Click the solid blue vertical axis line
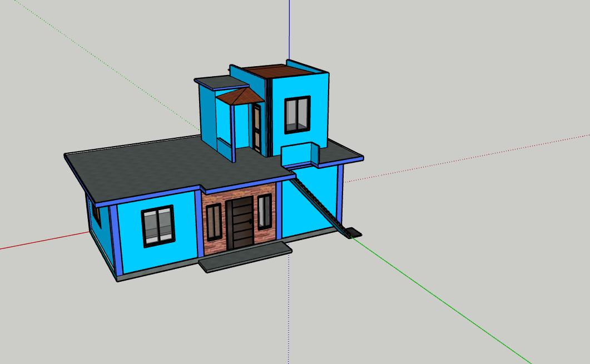Image resolution: width=590 pixels, height=364 pixels. [x=289, y=28]
